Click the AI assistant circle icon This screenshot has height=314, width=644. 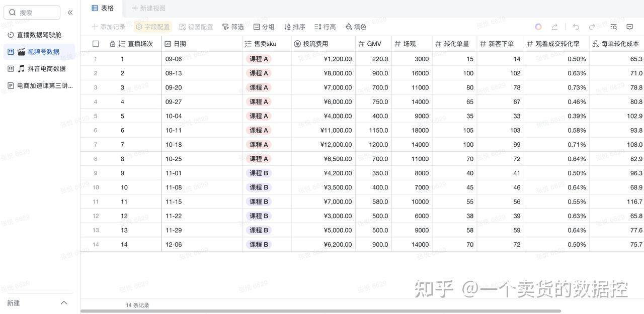point(538,27)
